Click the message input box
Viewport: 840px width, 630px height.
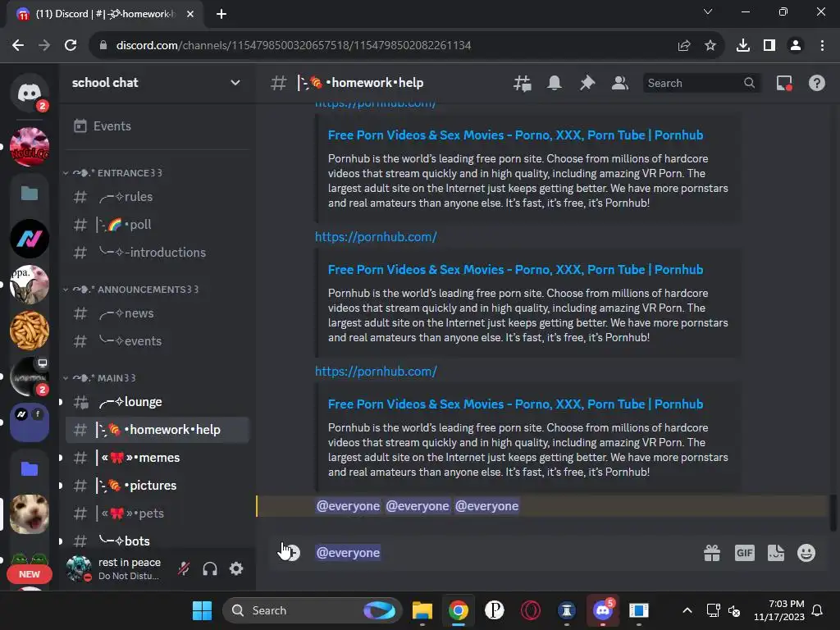click(504, 553)
